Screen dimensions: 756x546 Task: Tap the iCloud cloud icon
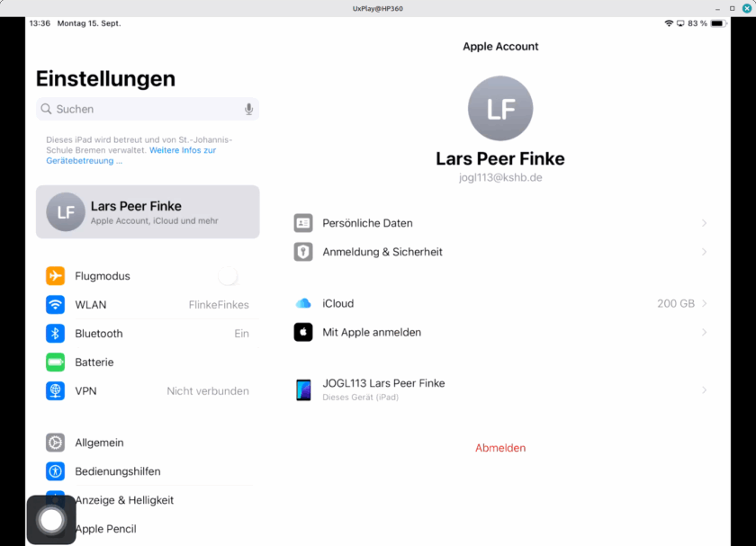click(x=303, y=303)
